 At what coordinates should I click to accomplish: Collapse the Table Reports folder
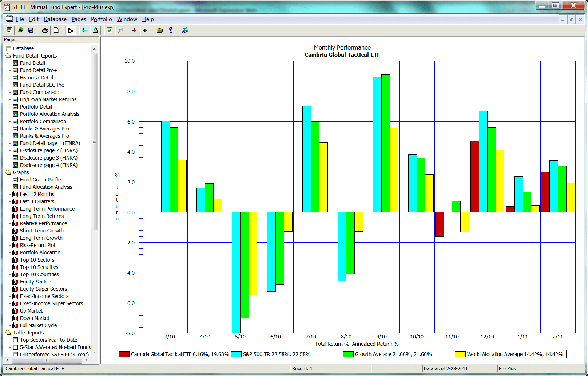coord(8,333)
